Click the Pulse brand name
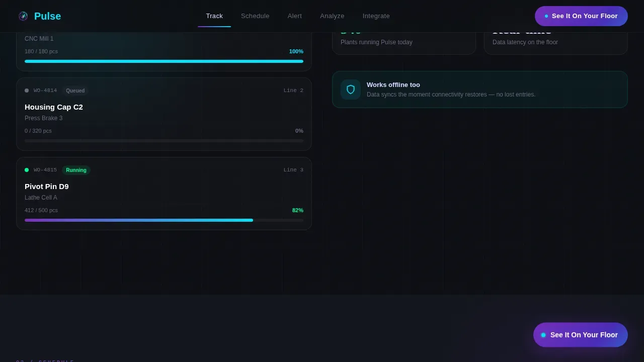 47,16
